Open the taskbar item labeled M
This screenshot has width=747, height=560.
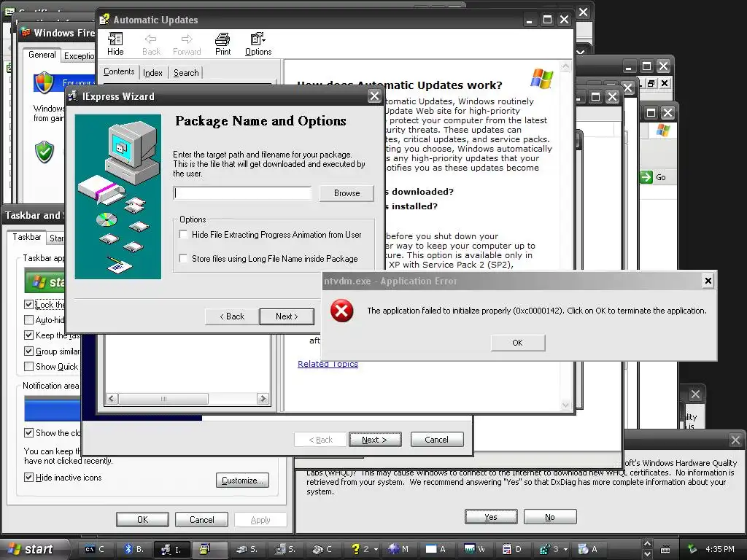[398, 549]
